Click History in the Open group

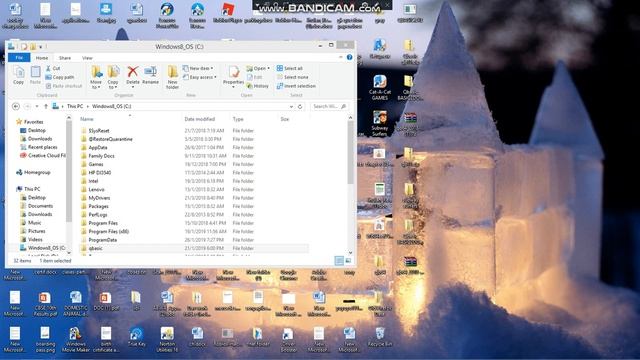coord(258,86)
